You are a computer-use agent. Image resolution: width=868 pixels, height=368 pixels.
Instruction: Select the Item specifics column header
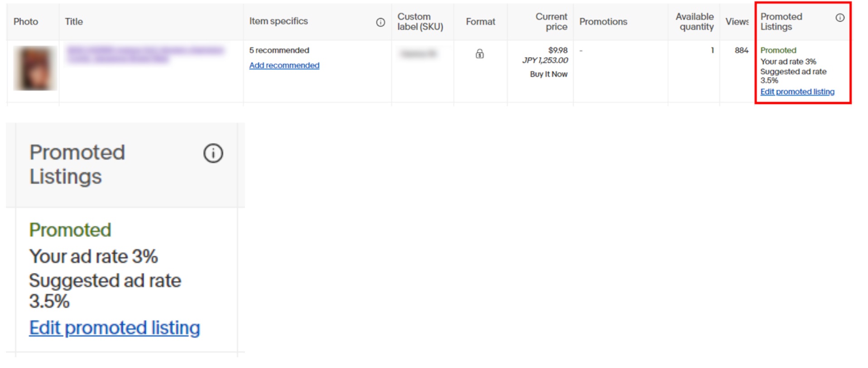tap(278, 21)
